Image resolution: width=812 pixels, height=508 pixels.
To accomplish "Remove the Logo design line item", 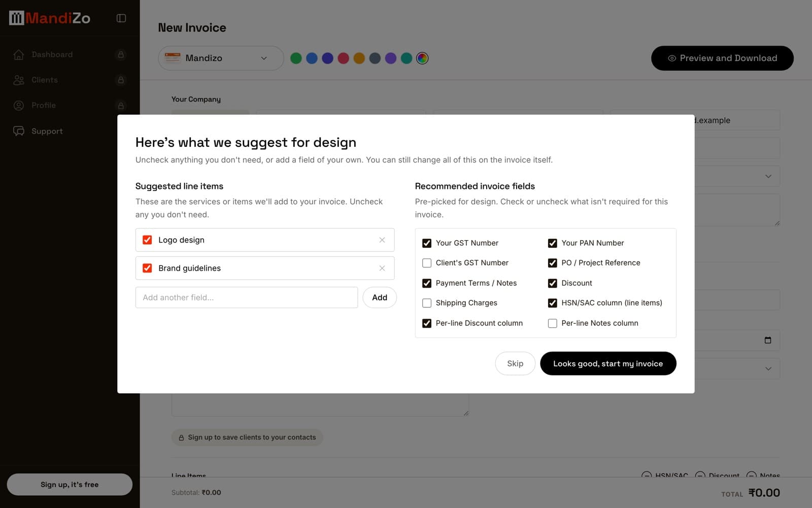I will 382,240.
